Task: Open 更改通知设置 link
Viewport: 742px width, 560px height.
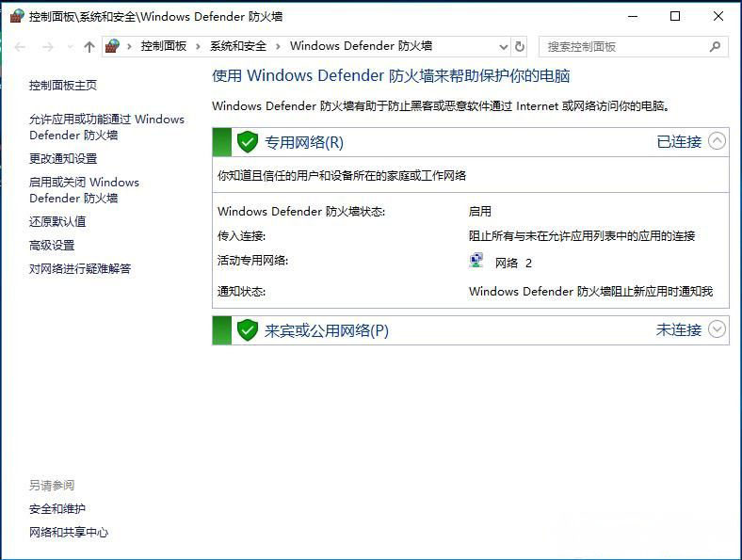Action: point(63,158)
